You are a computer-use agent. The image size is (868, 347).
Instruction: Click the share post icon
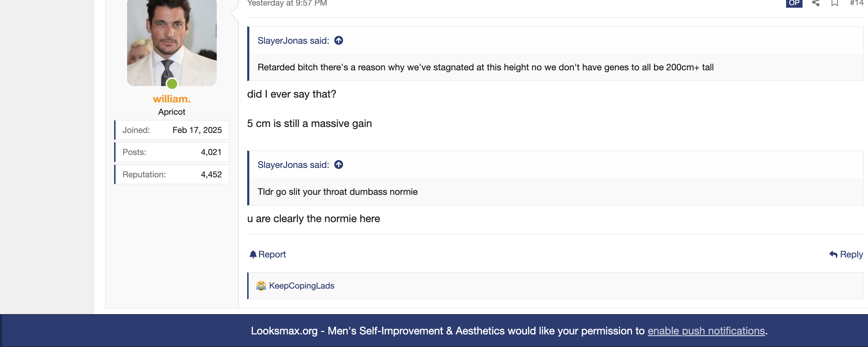click(x=816, y=3)
